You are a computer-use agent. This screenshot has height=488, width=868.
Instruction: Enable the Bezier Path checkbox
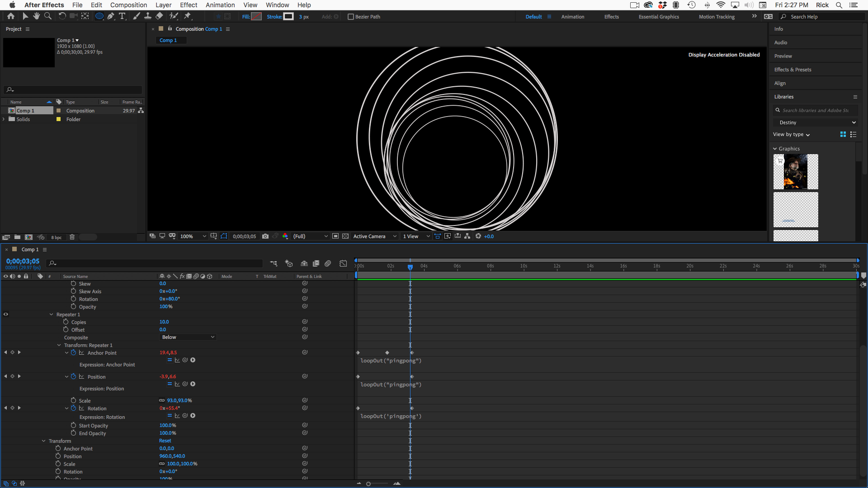coord(351,17)
